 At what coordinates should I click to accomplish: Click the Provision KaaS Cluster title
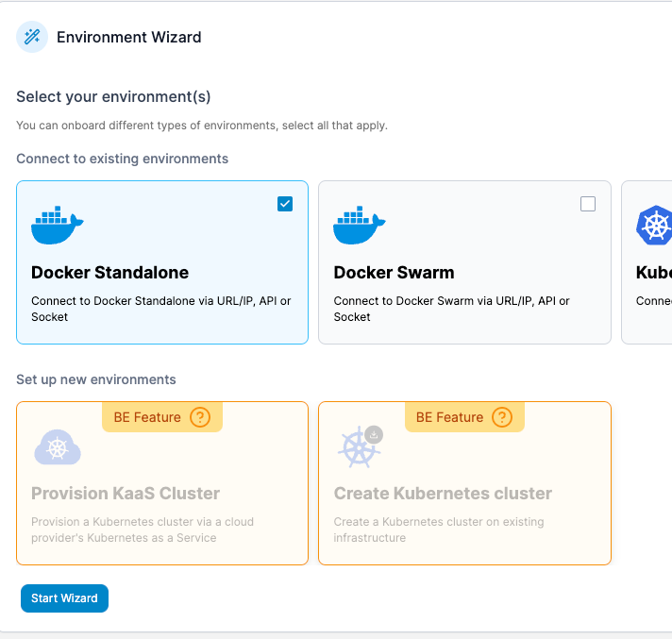tap(126, 494)
